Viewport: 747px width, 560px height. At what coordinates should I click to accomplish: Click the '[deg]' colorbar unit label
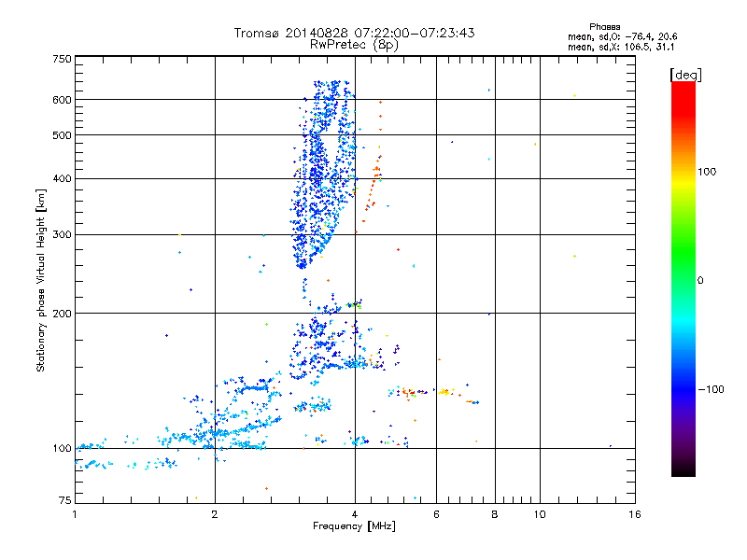[x=685, y=75]
